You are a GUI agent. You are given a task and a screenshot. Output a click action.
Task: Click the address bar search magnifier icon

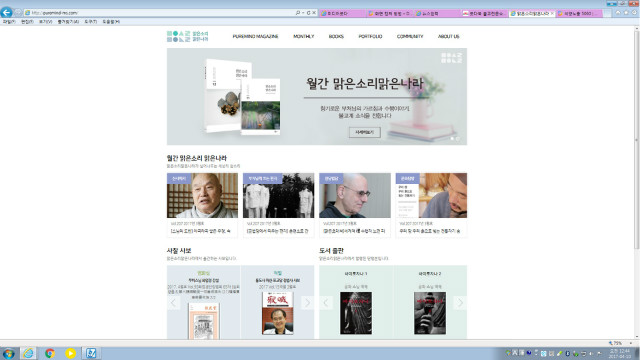[298, 13]
